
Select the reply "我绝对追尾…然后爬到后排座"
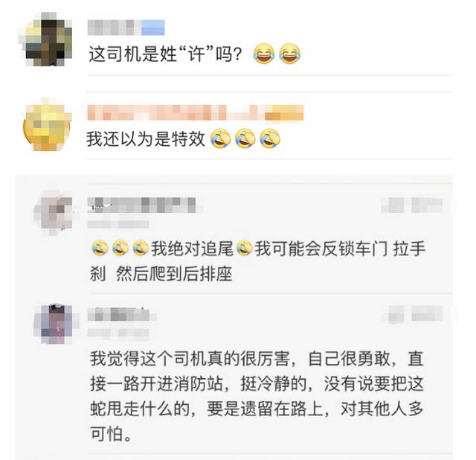coord(258,261)
